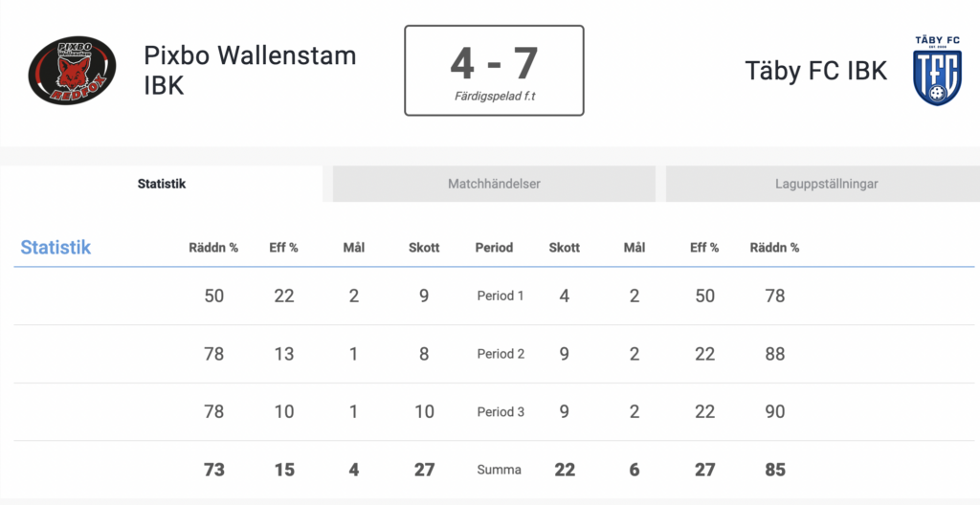The width and height of the screenshot is (980, 505).
Task: Click the right-side Räddn % column header
Action: (x=774, y=248)
